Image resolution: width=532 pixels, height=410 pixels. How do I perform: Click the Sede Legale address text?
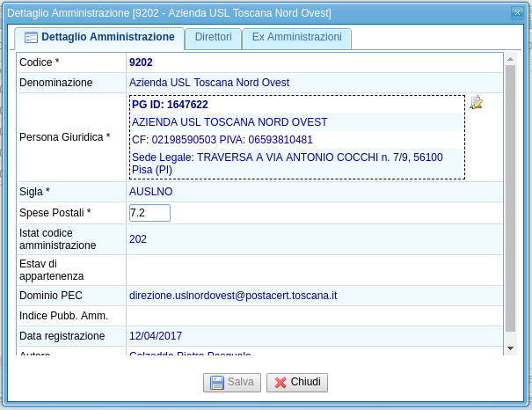287,164
